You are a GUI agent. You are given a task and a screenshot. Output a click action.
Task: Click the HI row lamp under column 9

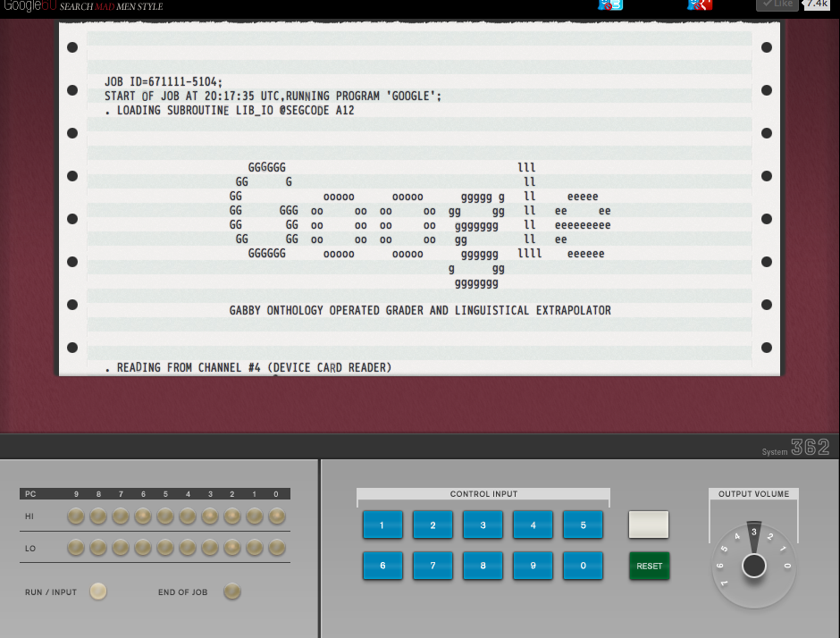pyautogui.click(x=76, y=516)
